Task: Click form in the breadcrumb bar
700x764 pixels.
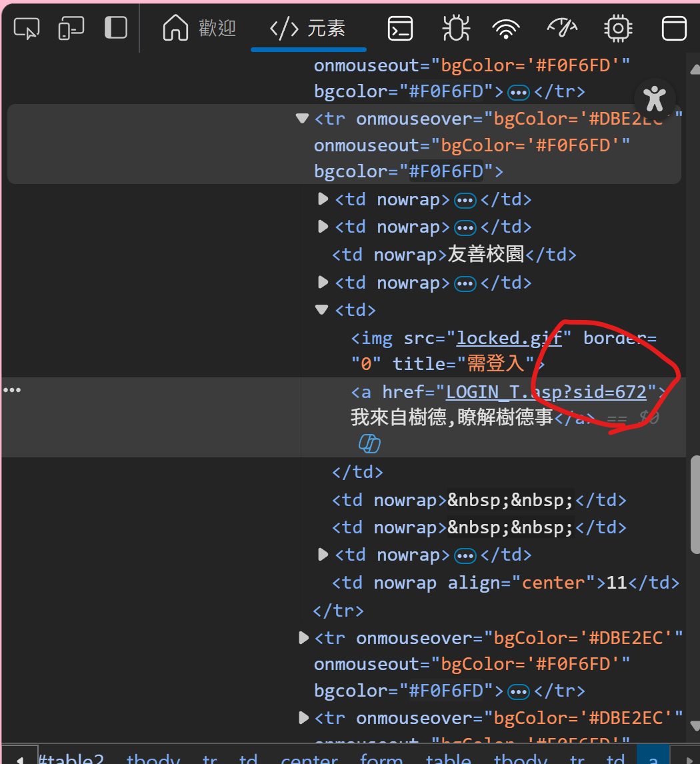Action: (381, 758)
